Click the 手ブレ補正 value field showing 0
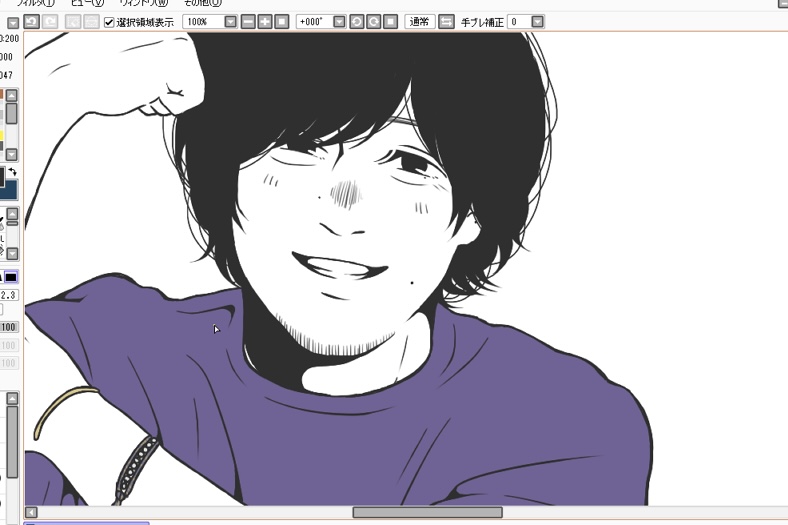Image resolution: width=788 pixels, height=525 pixels. (x=519, y=22)
